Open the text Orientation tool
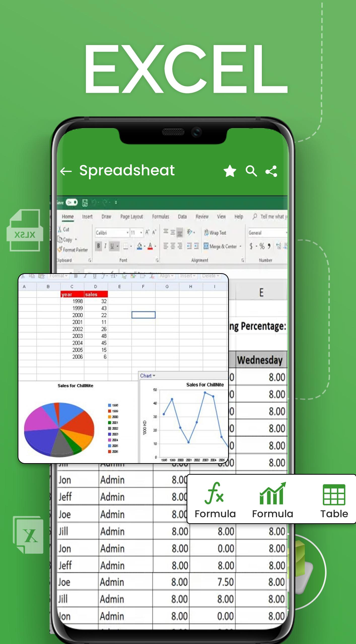This screenshot has height=644, width=356. coord(191,232)
